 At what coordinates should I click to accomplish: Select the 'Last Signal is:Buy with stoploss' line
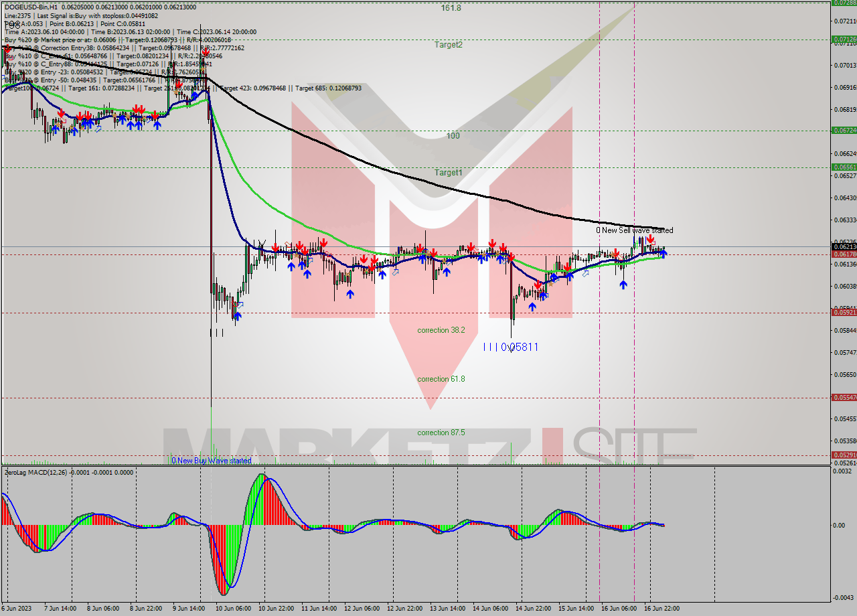[98, 15]
